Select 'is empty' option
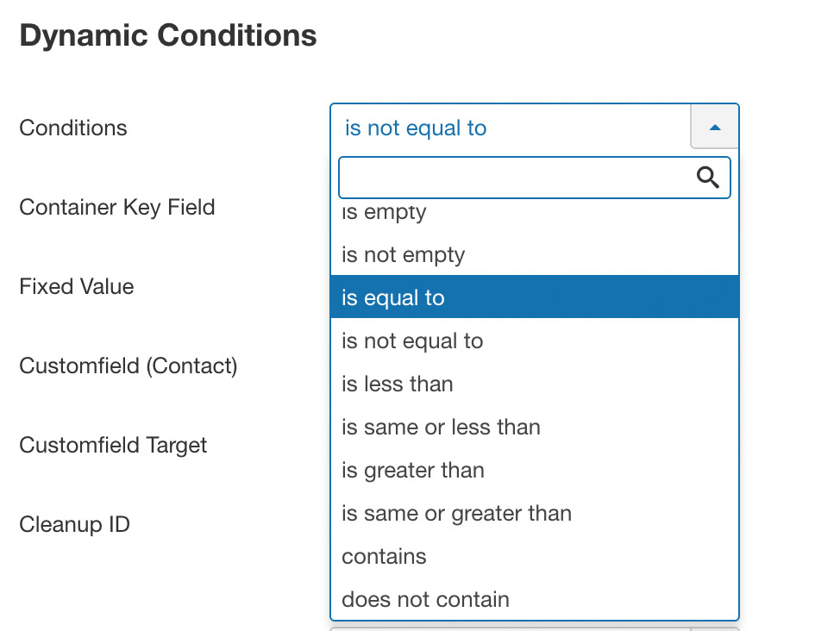 tap(535, 212)
